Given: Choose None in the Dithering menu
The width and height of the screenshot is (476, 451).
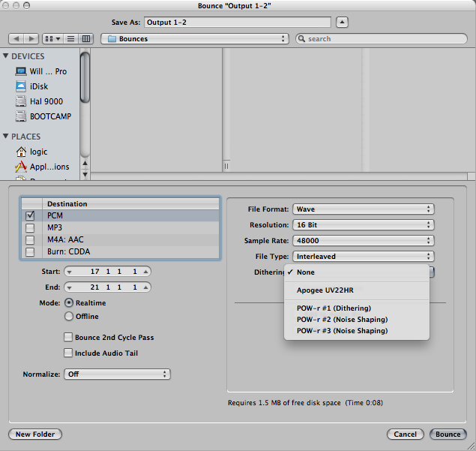Looking at the screenshot, I should coord(357,272).
